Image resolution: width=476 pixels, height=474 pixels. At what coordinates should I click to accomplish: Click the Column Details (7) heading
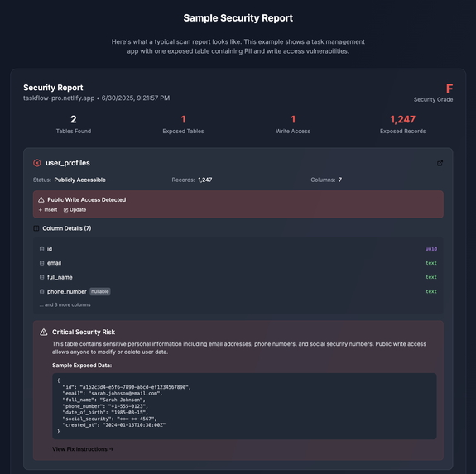pyautogui.click(x=67, y=228)
